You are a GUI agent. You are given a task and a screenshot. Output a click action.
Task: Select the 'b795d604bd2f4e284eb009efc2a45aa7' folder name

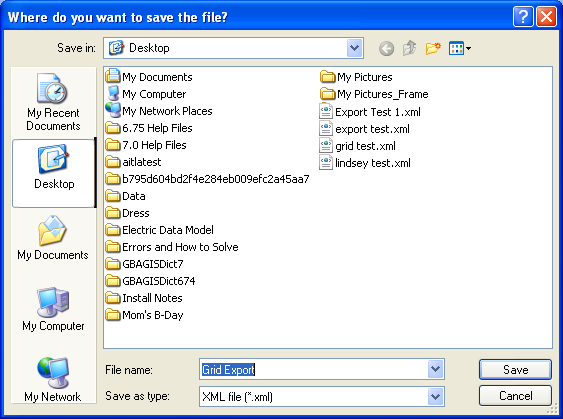215,179
